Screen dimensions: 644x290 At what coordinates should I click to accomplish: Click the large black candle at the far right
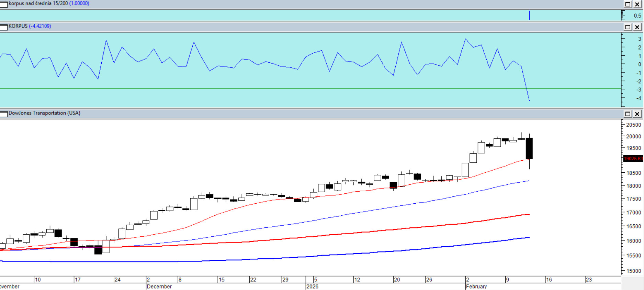point(529,148)
